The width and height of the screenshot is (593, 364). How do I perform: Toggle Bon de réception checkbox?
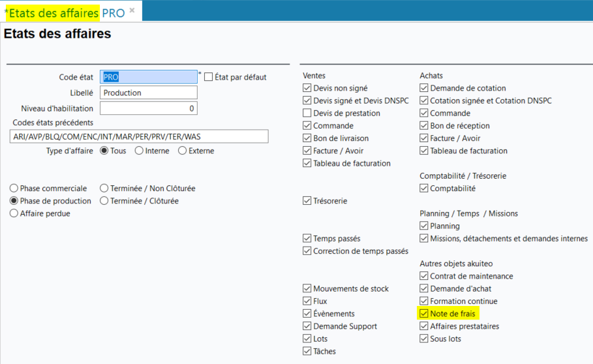pos(424,125)
